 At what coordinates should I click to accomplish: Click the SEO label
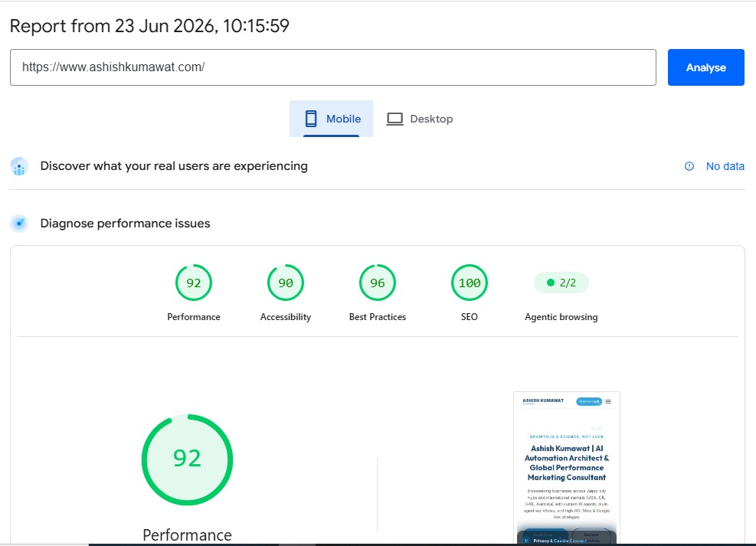469,317
